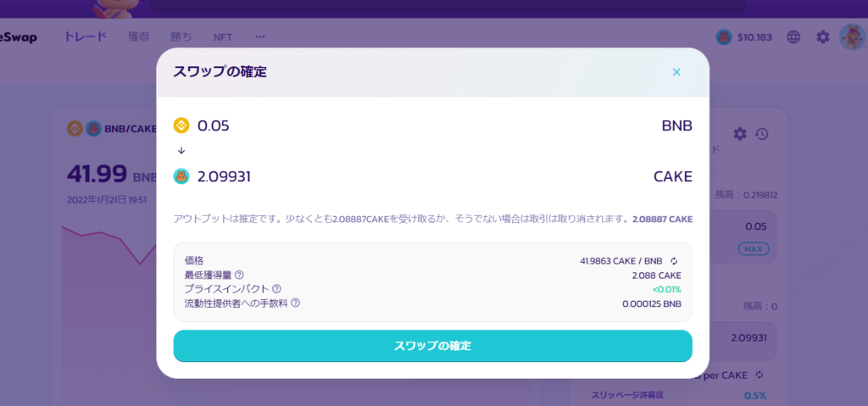Open global settings gear in header
The image size is (868, 406).
point(823,37)
